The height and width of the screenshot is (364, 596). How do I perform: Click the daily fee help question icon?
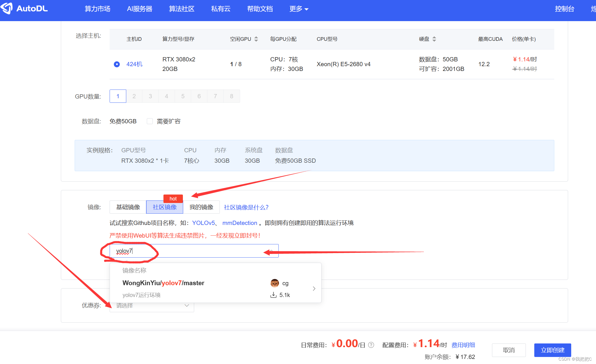coord(371,345)
